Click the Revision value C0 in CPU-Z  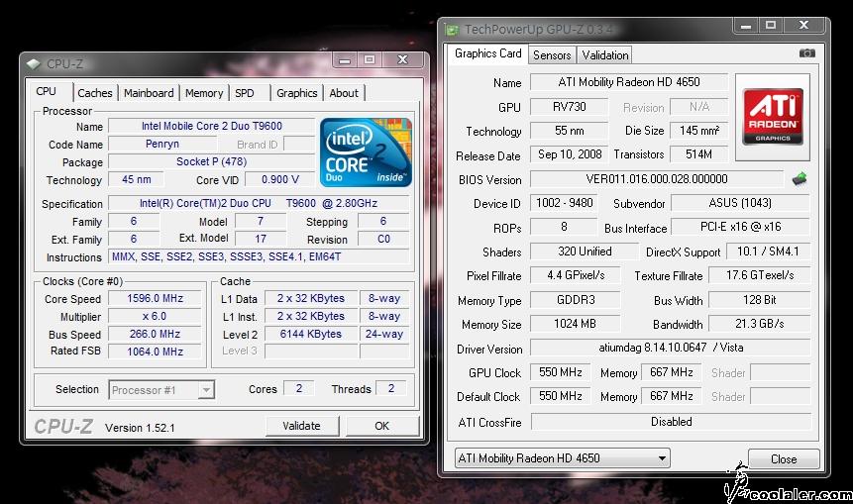(x=383, y=240)
